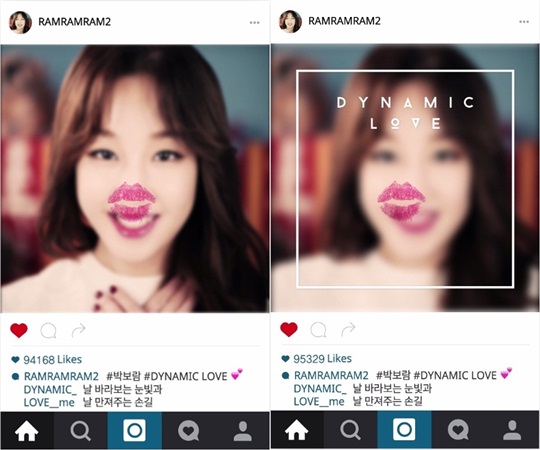Open profile tab in right navigation bar

[512, 430]
